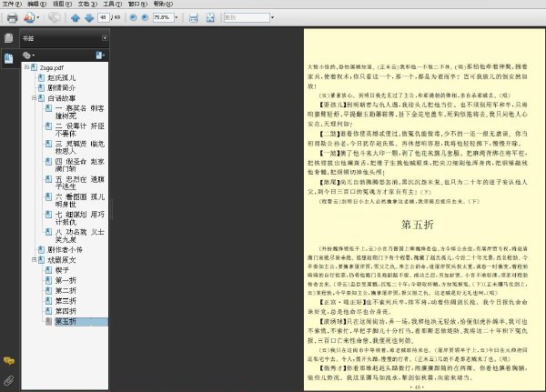
Task: Click the new bookmark icon
Action: pos(100,55)
